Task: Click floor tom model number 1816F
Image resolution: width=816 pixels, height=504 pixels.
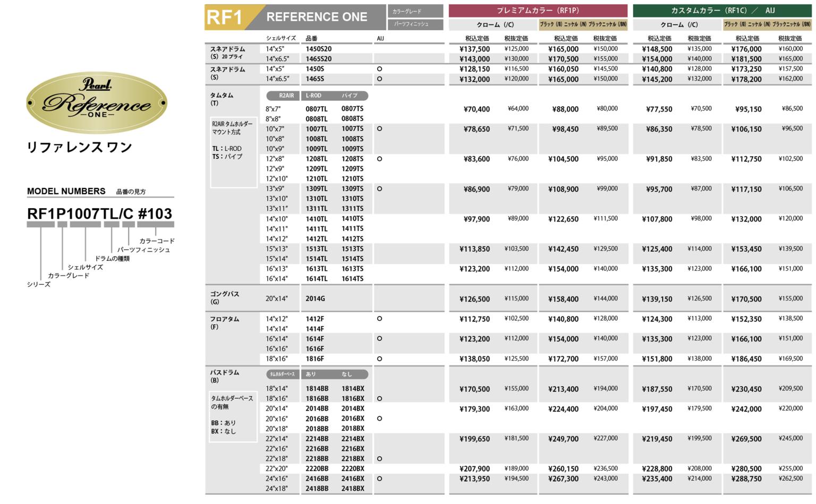Action: [x=314, y=359]
